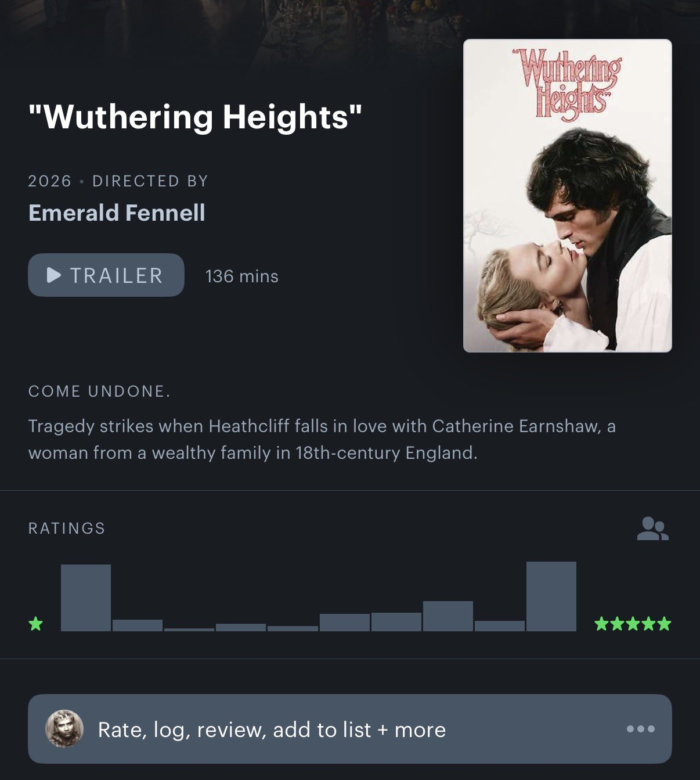Tap the COME UNDONE tagline
Image resolution: width=700 pixels, height=780 pixels.
(x=99, y=391)
